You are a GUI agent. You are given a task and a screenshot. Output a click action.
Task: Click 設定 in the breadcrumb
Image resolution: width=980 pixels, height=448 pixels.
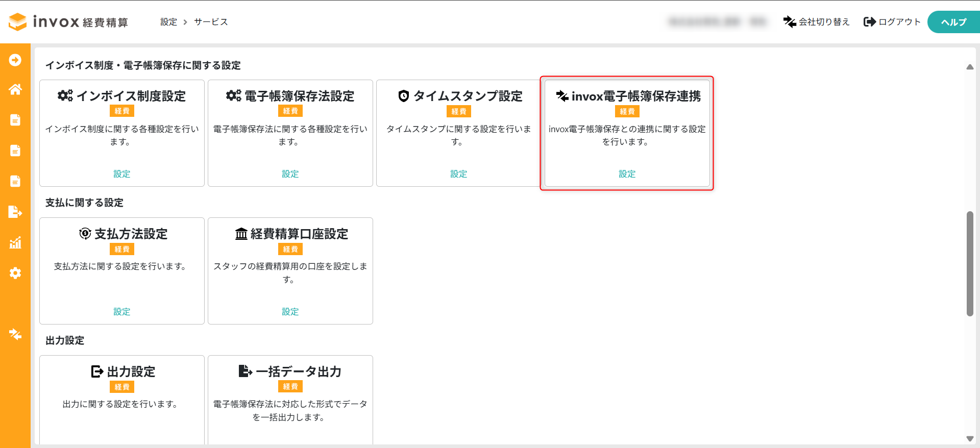168,22
